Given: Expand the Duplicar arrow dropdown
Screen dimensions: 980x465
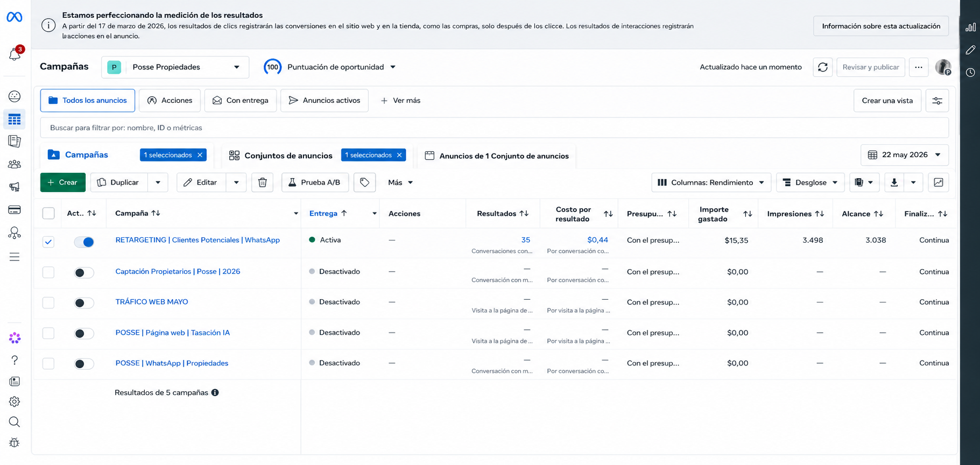Looking at the screenshot, I should [158, 182].
